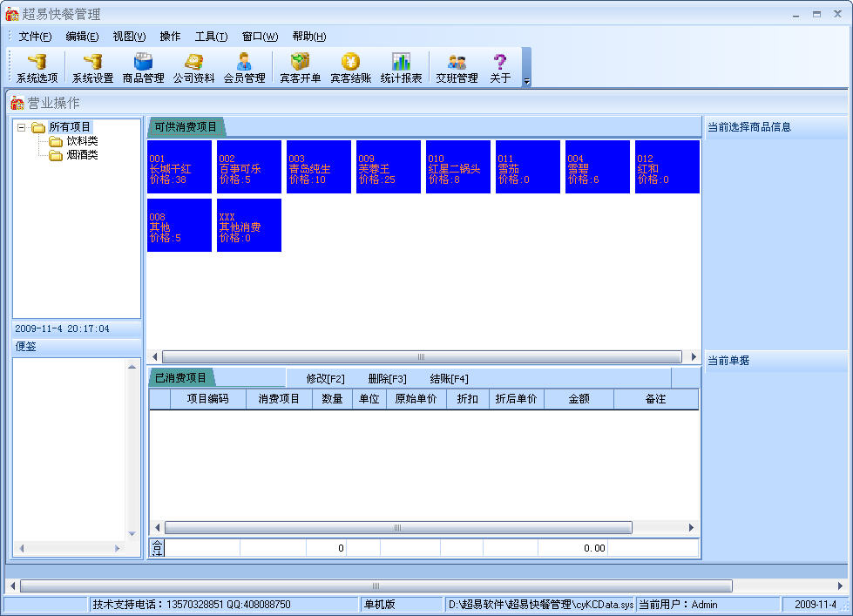Click the 宾客开单 toolbar icon
853x616 pixels.
(x=300, y=67)
